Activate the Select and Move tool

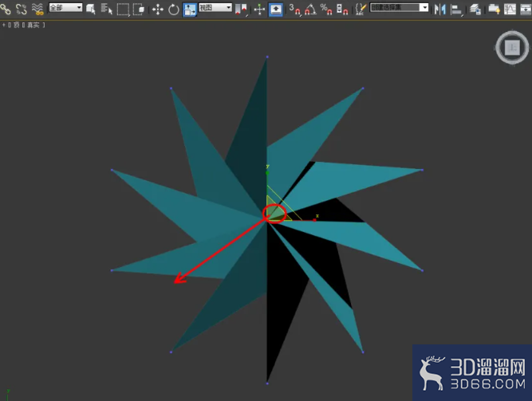158,9
